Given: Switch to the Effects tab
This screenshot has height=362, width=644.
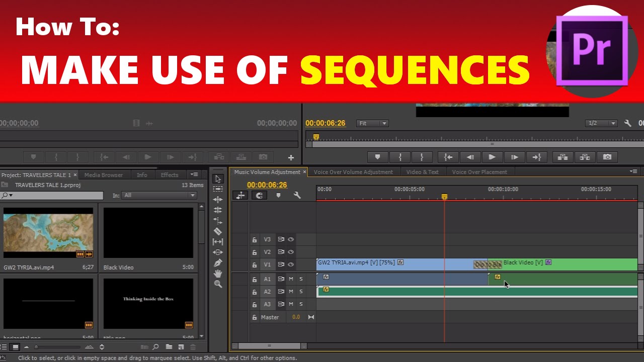Looking at the screenshot, I should tap(170, 175).
